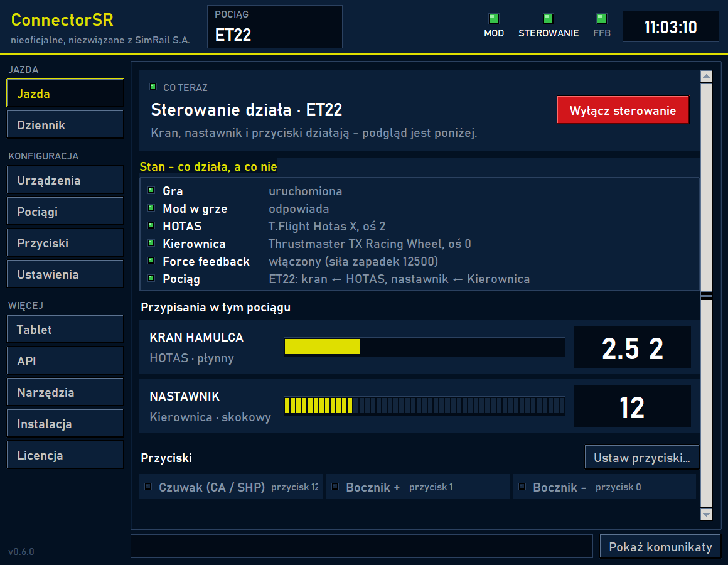The width and height of the screenshot is (728, 565).
Task: Click the message bar at the bottom
Action: tap(361, 546)
